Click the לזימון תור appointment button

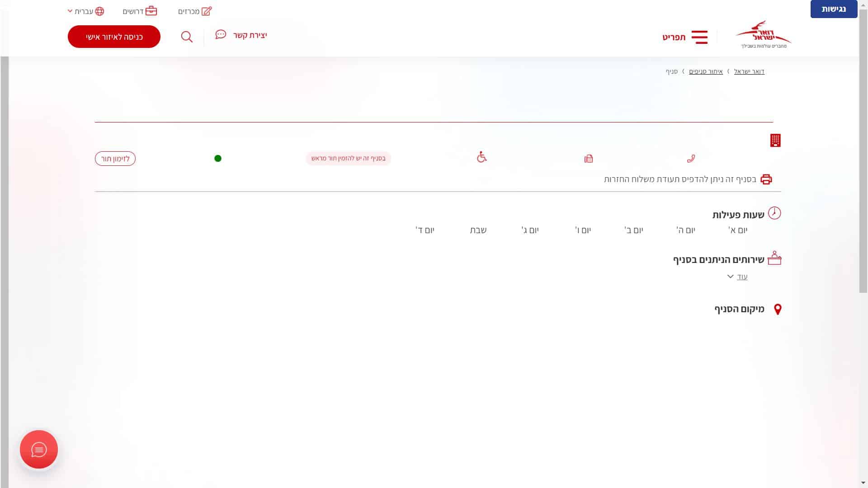[x=115, y=159]
